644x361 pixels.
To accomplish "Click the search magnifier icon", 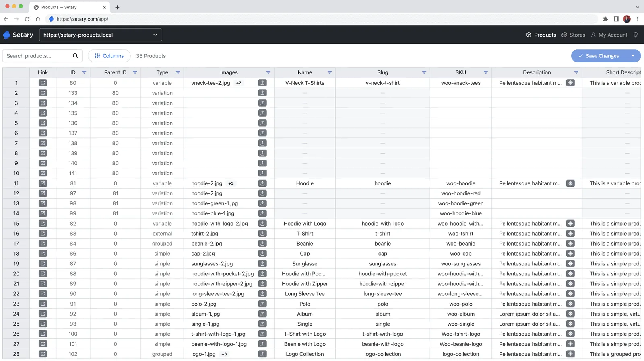I will tap(75, 56).
